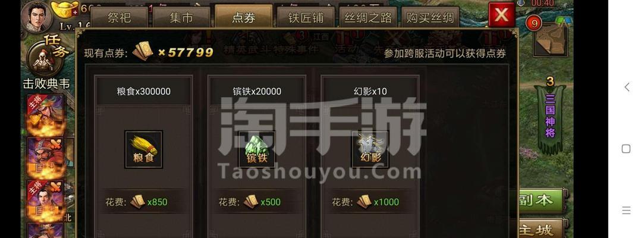Tap the Android back arrow

626,87
